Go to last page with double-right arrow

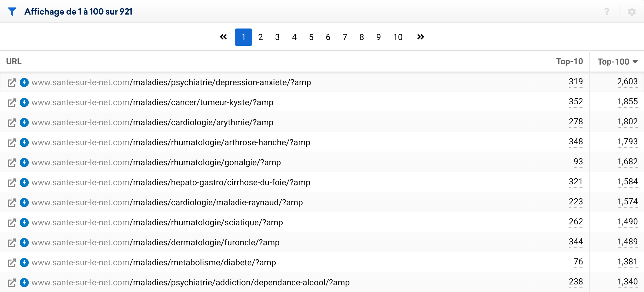pos(420,37)
